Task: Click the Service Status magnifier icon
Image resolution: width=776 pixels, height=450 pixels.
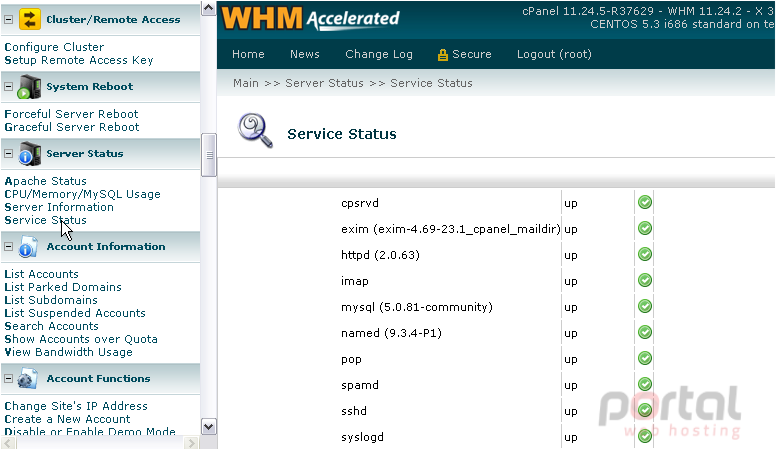Action: click(255, 131)
